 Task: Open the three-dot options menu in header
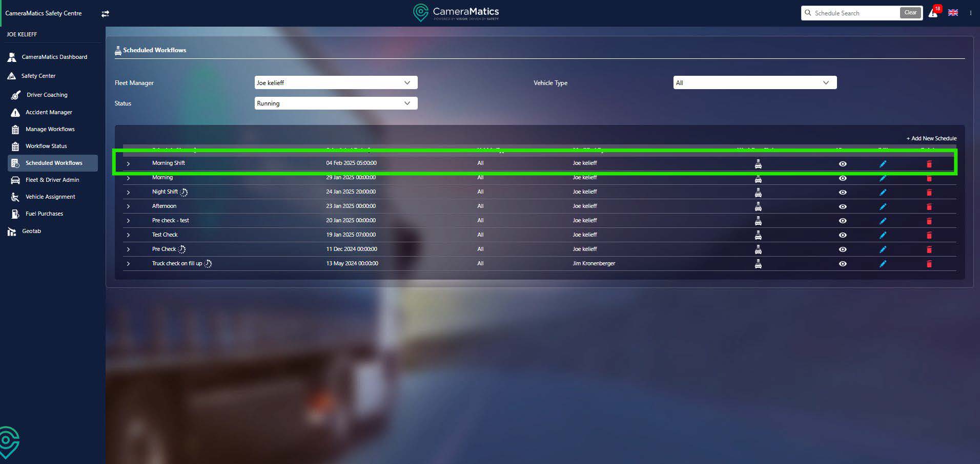coord(970,13)
